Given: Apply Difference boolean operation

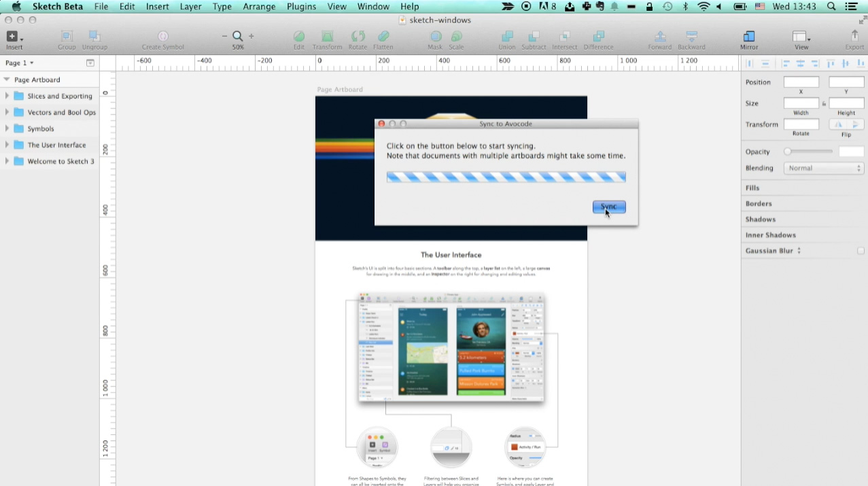Looking at the screenshot, I should [598, 37].
